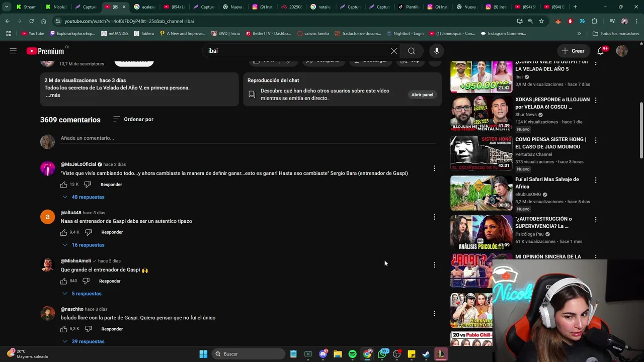Focus the 'Añade un comentario' field
This screenshot has height=362, width=644.
point(248,138)
